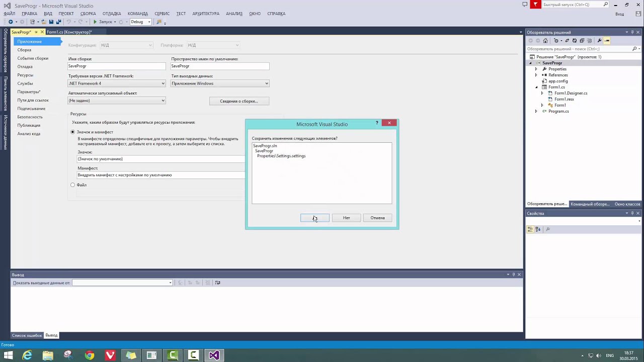This screenshot has height=362, width=644.
Task: Select Form1.resx in Solution Explorer
Action: click(x=564, y=99)
